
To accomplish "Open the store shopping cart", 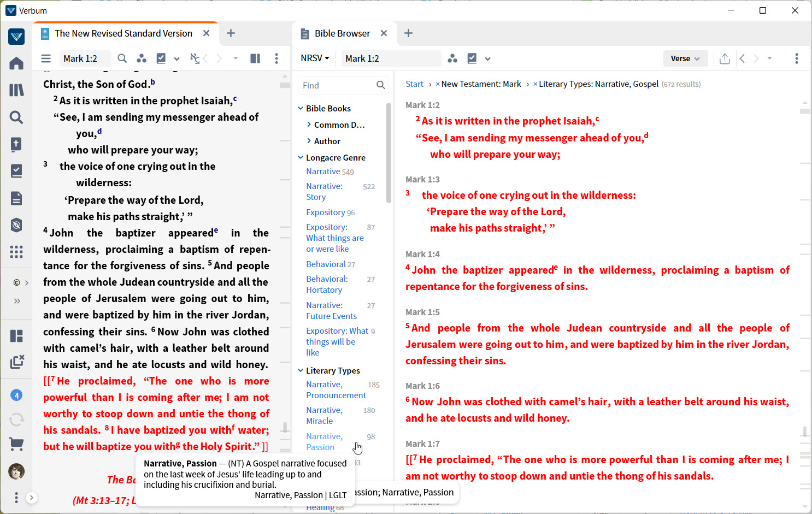I will (16, 445).
